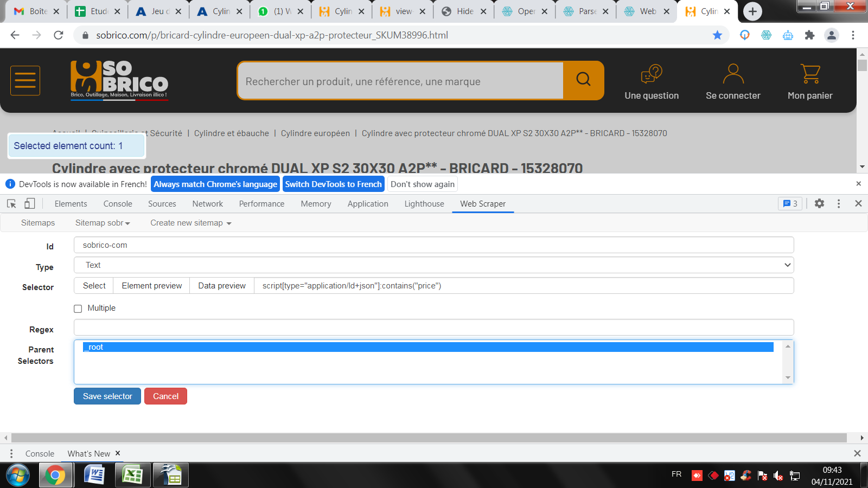Switch to the Network DevTools tab

coord(207,204)
